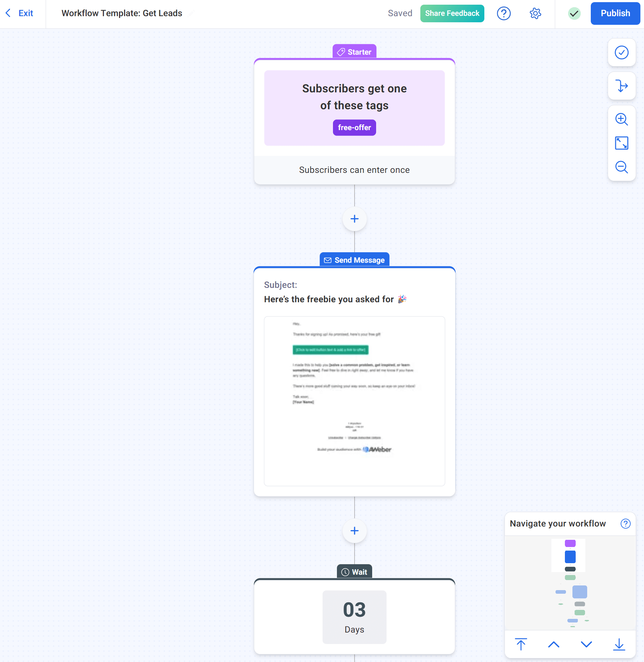644x662 pixels.
Task: Open workflow settings gear icon
Action: pos(535,14)
